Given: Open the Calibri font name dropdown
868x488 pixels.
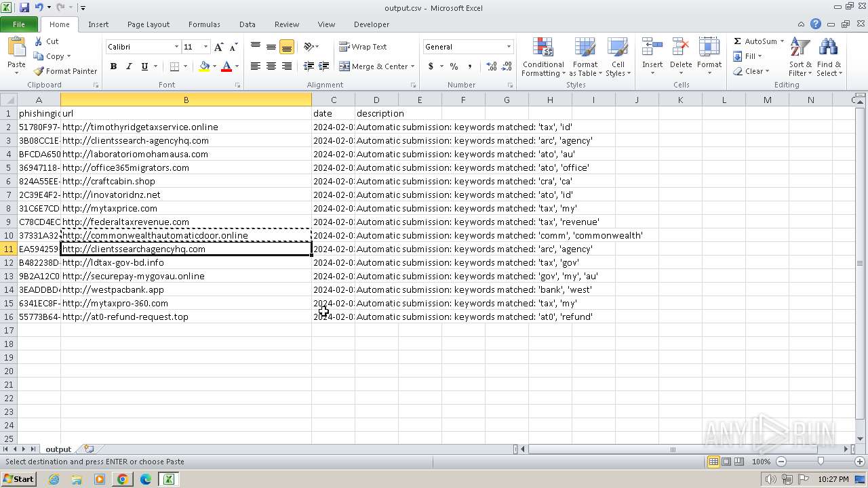Looking at the screenshot, I should (176, 47).
